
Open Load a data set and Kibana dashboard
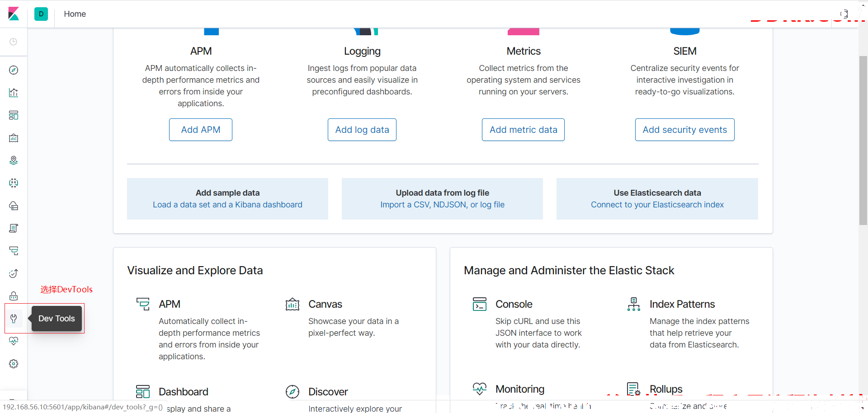click(x=227, y=205)
